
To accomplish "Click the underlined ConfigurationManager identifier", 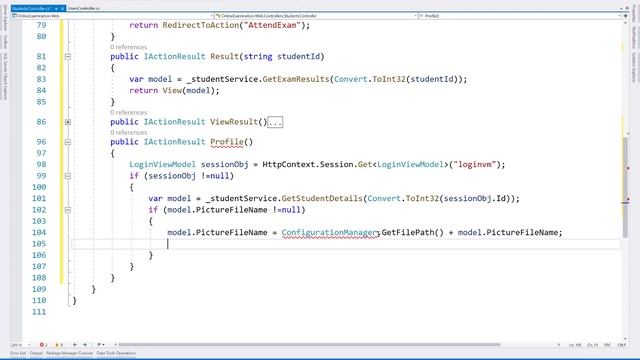I will coord(329,232).
